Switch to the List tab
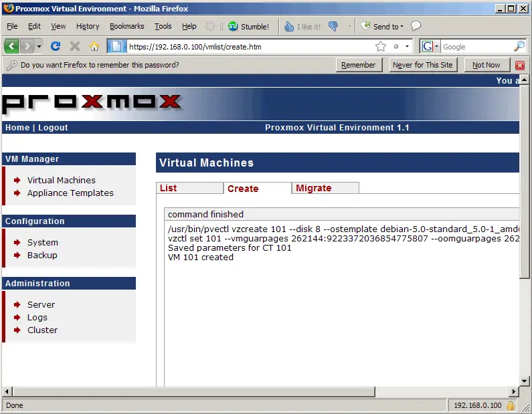Image resolution: width=532 pixels, height=414 pixels. (x=189, y=188)
